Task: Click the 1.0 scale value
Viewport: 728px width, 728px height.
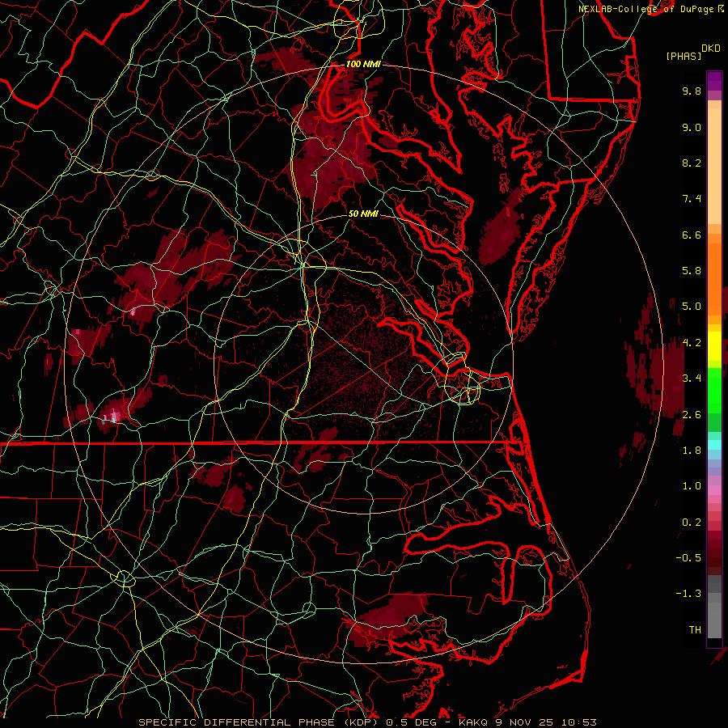Action: tap(692, 486)
